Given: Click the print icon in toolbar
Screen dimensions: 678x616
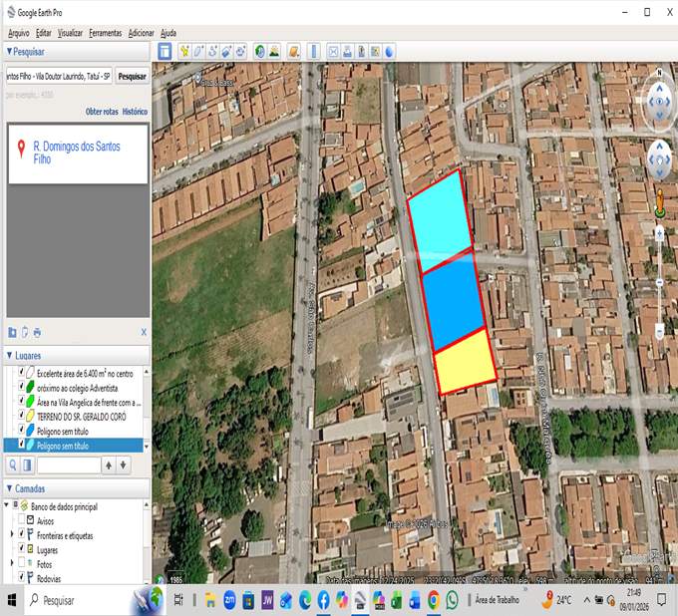Looking at the screenshot, I should 347,51.
